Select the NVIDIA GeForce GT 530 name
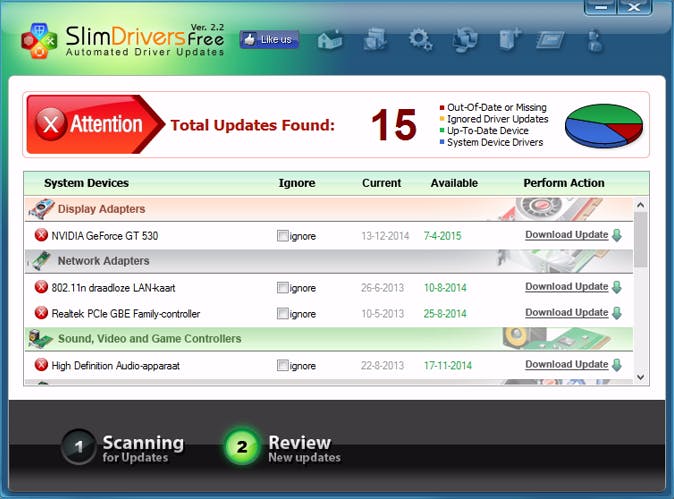Image resolution: width=674 pixels, height=499 pixels. (104, 236)
